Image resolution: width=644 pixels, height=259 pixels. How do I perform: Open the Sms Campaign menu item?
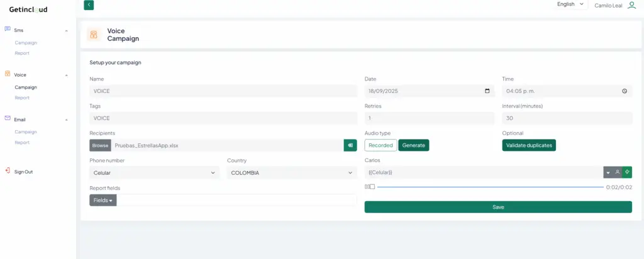[26, 43]
